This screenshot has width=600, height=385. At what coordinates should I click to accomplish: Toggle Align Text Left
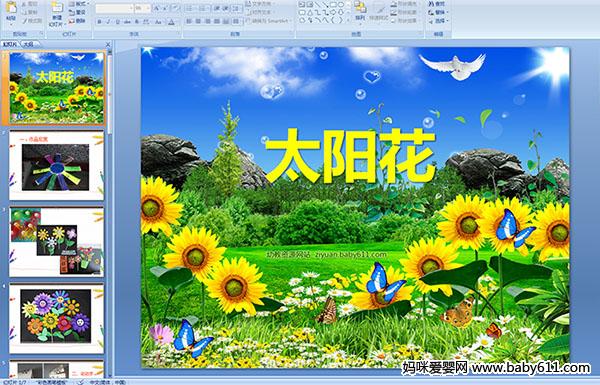189,21
